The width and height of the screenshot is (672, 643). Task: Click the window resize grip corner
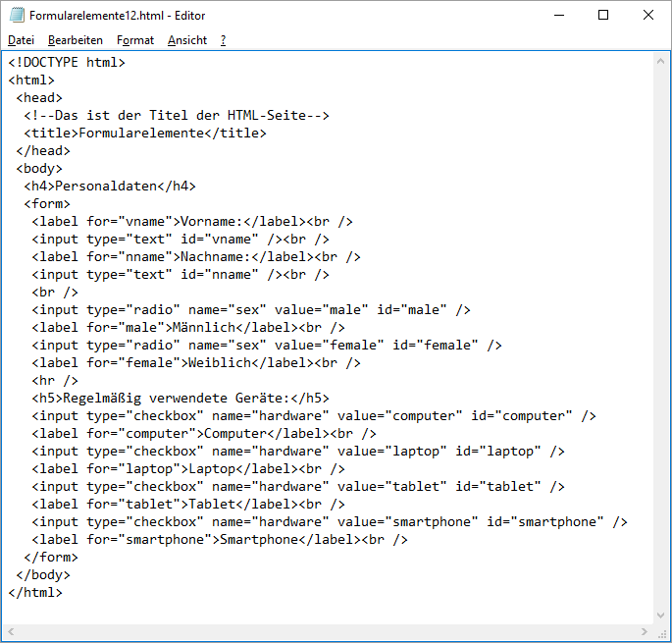pyautogui.click(x=662, y=633)
